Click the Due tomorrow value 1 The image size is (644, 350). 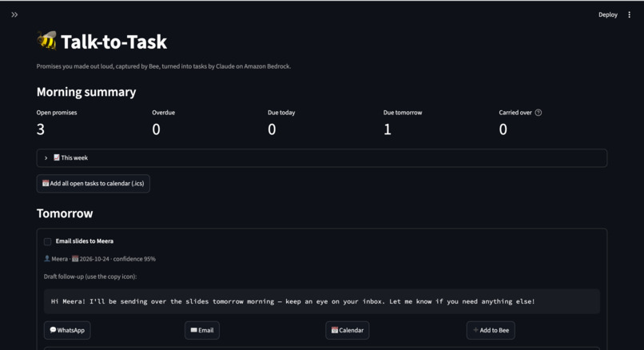[x=388, y=129]
